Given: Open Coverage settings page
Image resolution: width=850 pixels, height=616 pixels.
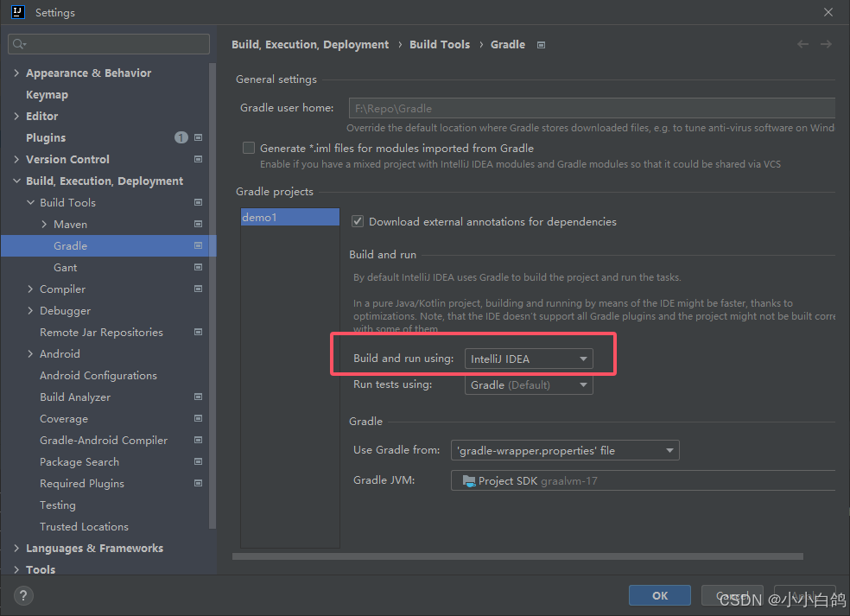Looking at the screenshot, I should pyautogui.click(x=63, y=419).
